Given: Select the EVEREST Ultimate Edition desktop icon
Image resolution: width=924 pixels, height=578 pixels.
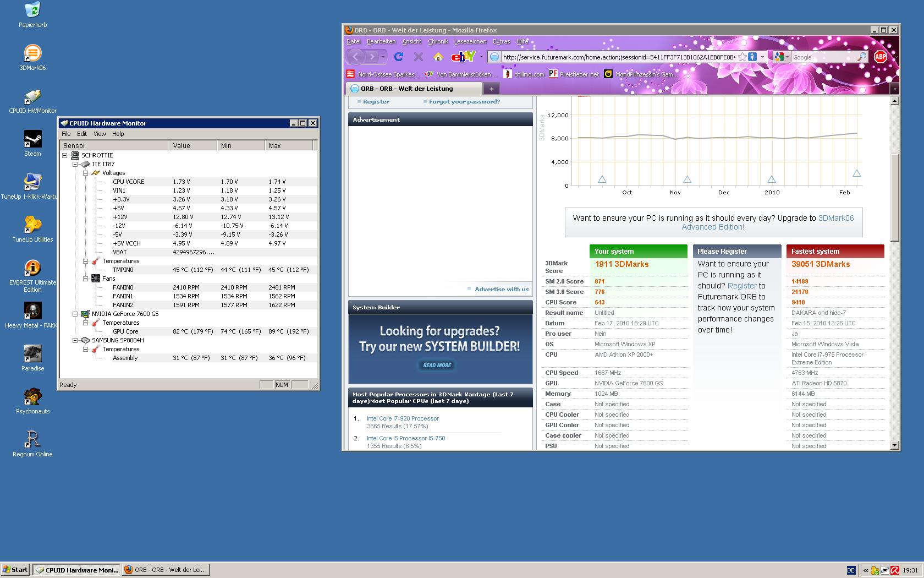Looking at the screenshot, I should pos(32,276).
